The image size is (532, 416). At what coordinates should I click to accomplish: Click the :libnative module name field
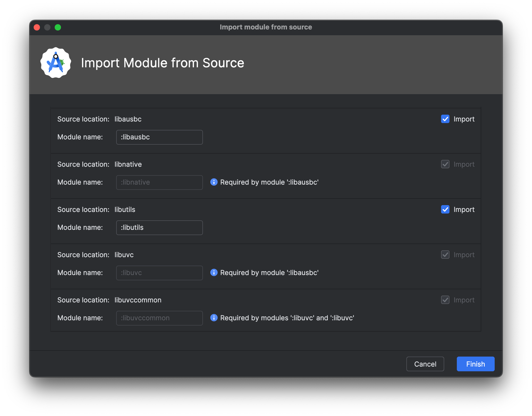click(x=160, y=182)
